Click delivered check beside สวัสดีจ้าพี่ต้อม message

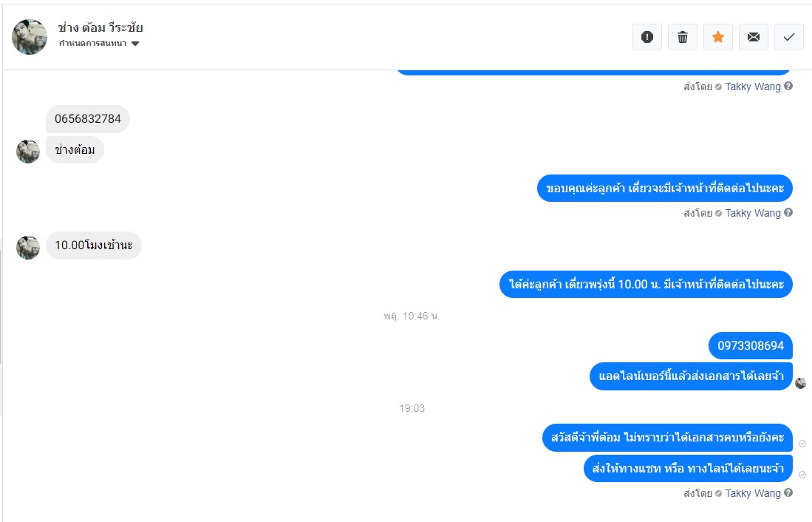point(802,444)
